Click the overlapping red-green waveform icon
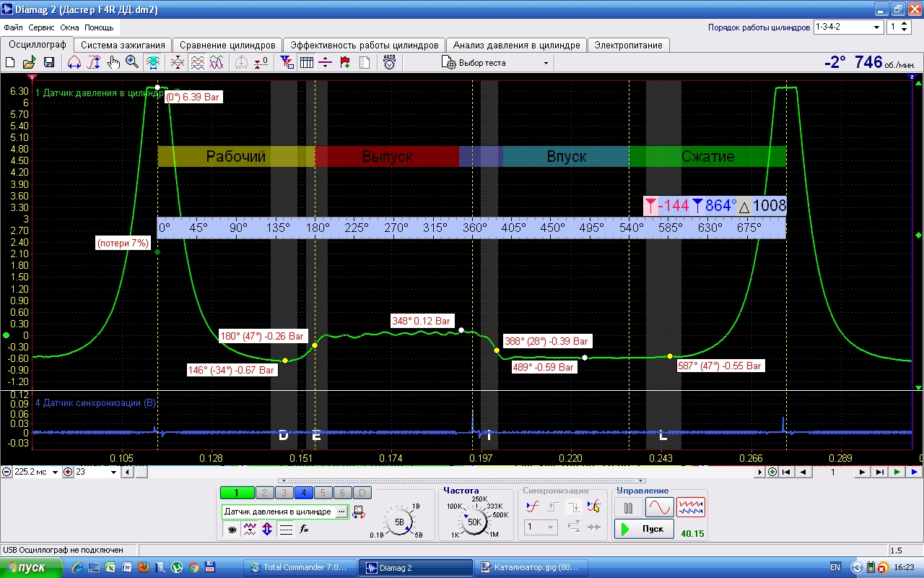 (177, 63)
